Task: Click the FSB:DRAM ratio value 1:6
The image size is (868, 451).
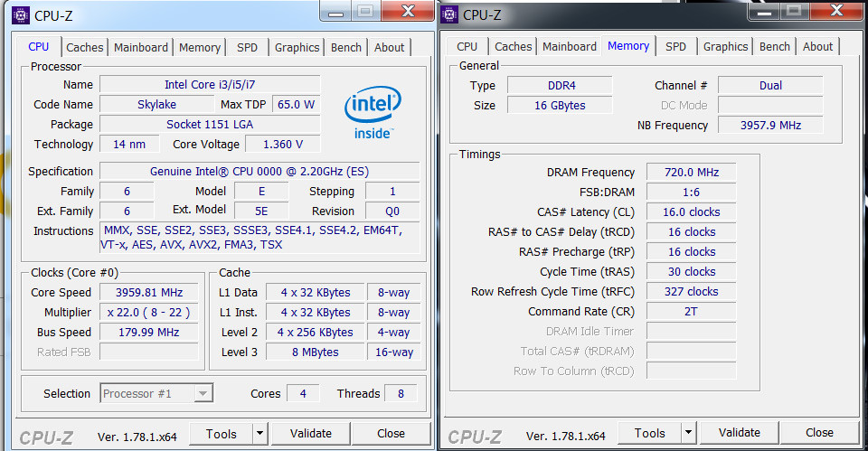Action: click(692, 192)
